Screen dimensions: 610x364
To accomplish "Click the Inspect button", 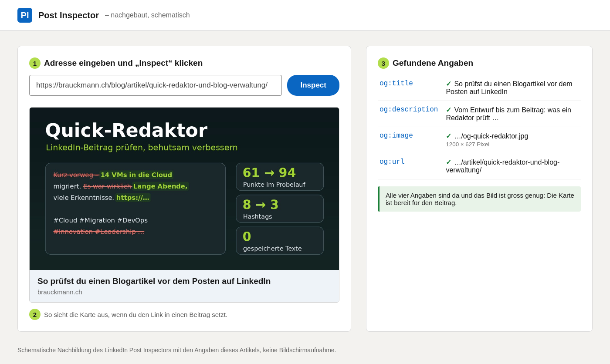I will pos(313,85).
